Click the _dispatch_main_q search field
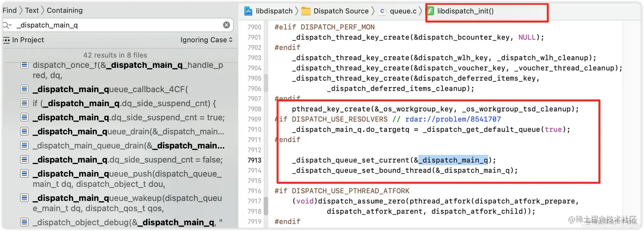The width and height of the screenshot is (644, 231). (x=118, y=25)
